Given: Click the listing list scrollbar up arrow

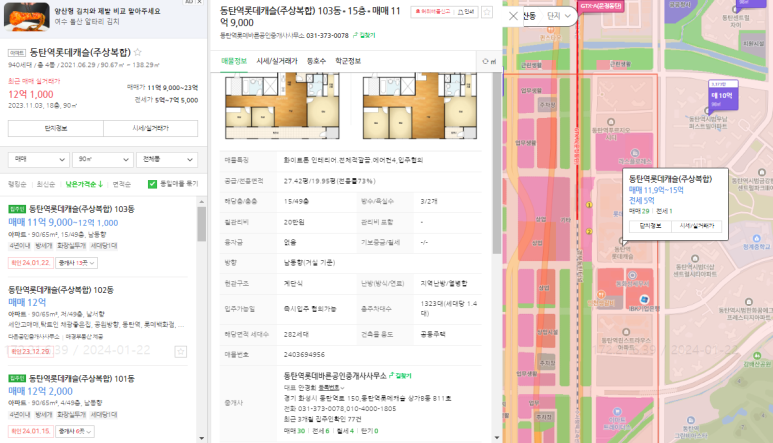Looking at the screenshot, I should tap(201, 202).
